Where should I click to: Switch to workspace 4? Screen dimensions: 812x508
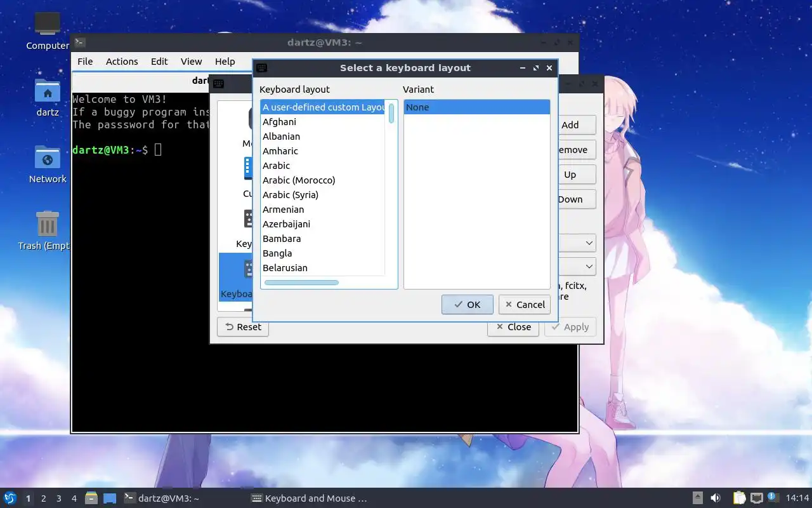pos(74,498)
